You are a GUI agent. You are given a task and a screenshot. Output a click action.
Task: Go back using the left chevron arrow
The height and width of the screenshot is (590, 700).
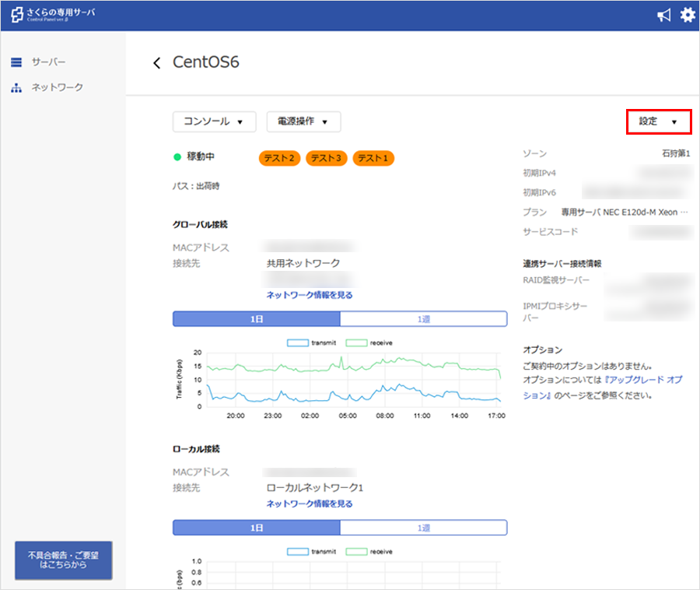(x=157, y=63)
